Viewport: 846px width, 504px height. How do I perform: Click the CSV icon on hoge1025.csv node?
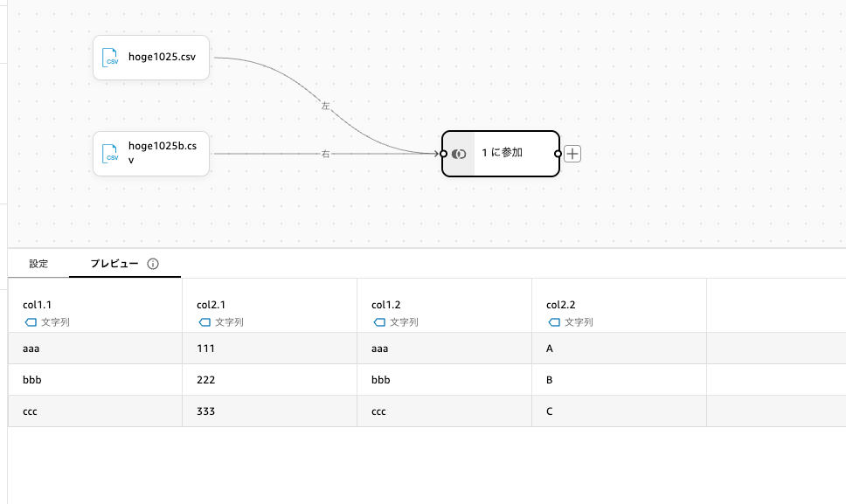pos(111,58)
